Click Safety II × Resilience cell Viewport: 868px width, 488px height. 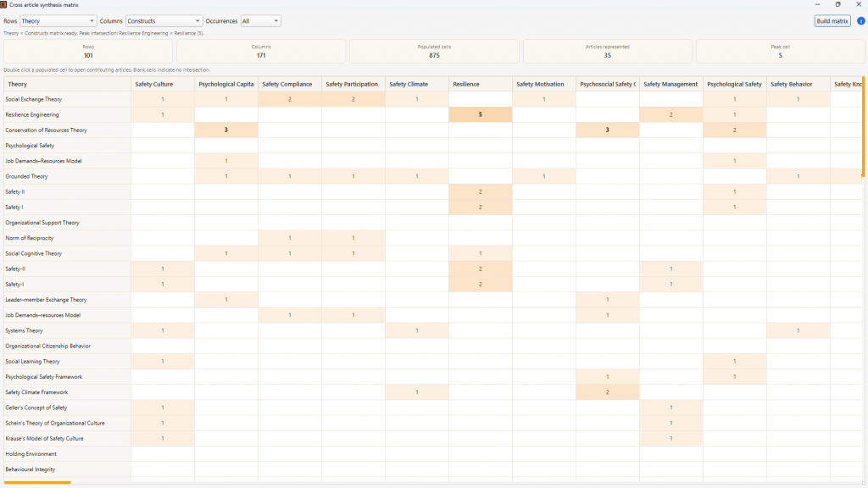481,191
